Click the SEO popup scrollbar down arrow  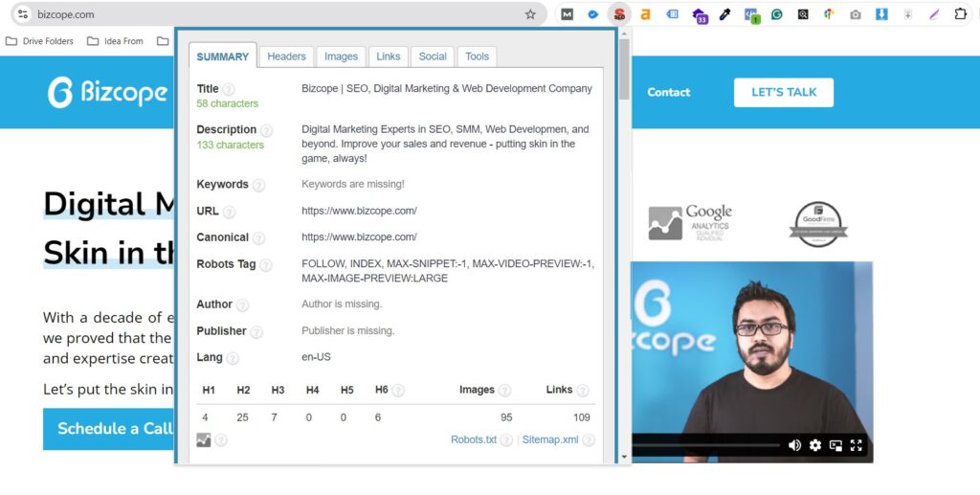pyautogui.click(x=624, y=457)
